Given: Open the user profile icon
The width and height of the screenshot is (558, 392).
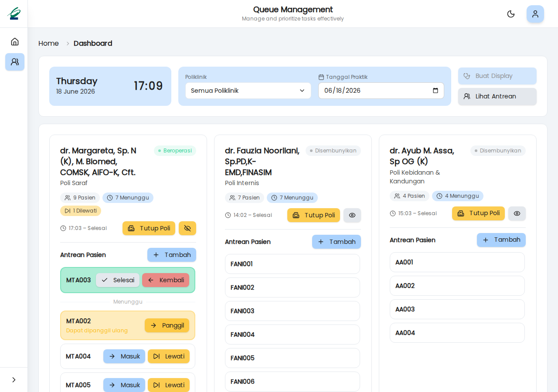Looking at the screenshot, I should pyautogui.click(x=535, y=14).
